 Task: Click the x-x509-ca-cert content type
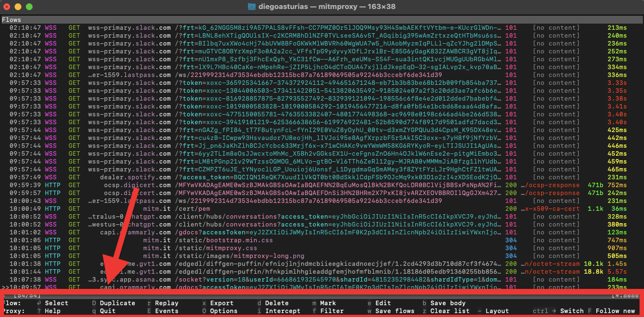[x=550, y=209]
